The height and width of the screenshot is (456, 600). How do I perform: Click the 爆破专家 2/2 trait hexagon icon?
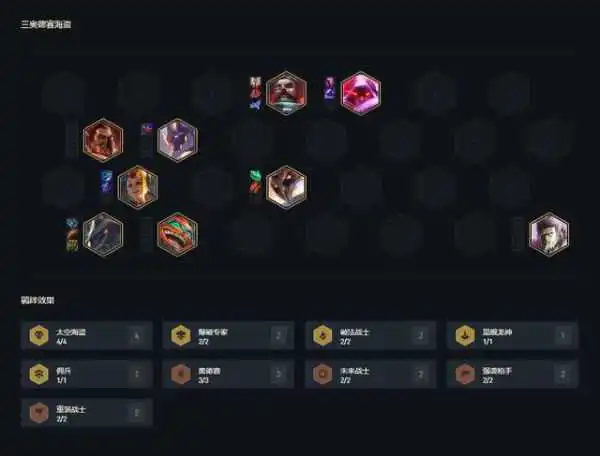point(181,335)
